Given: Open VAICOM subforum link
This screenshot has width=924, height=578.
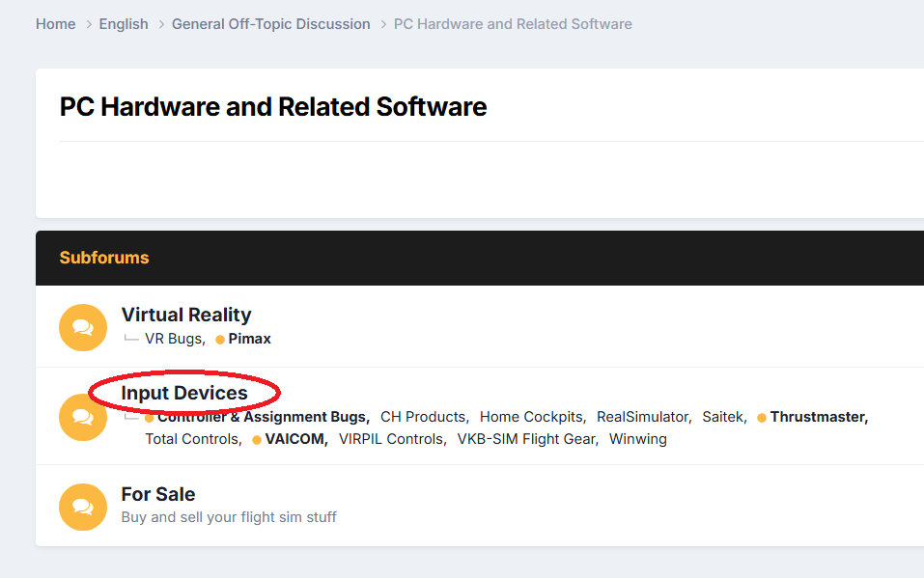Looking at the screenshot, I should [x=296, y=440].
